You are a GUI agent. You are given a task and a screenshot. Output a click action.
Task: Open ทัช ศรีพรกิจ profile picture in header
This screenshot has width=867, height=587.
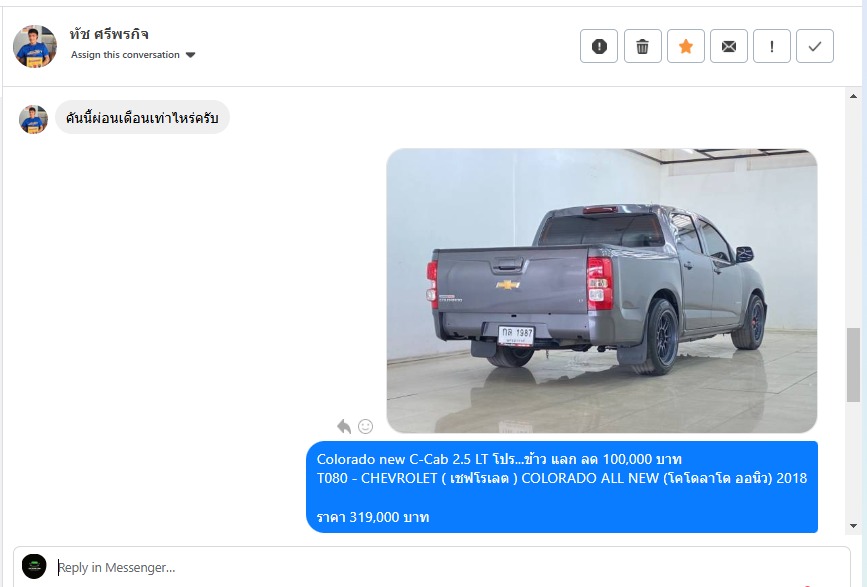pos(35,46)
